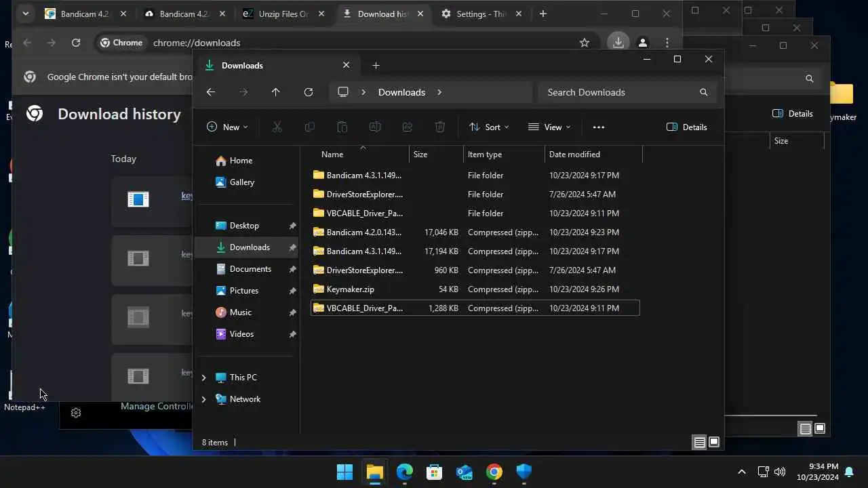Open Microsoft Store from the taskbar
The height and width of the screenshot is (488, 868).
click(435, 472)
